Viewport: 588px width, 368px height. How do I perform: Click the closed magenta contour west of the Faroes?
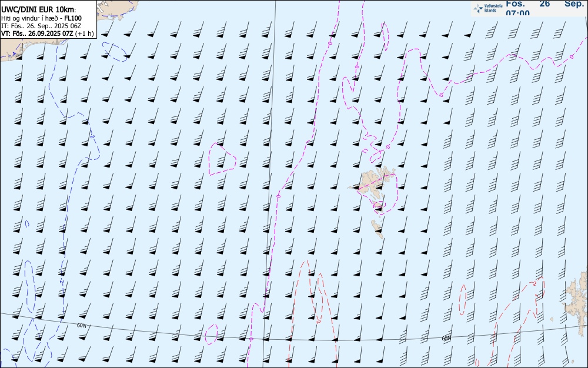pos(222,159)
